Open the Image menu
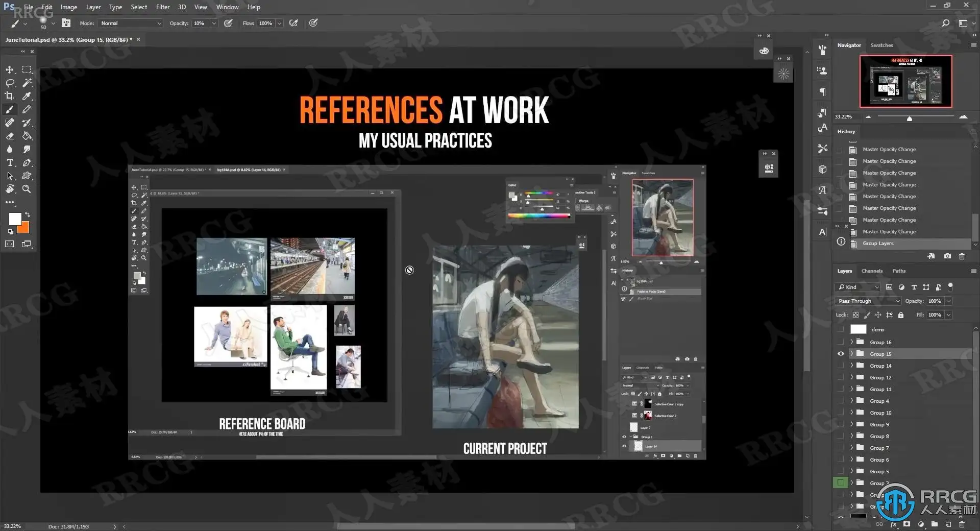The image size is (980, 531). [x=69, y=7]
